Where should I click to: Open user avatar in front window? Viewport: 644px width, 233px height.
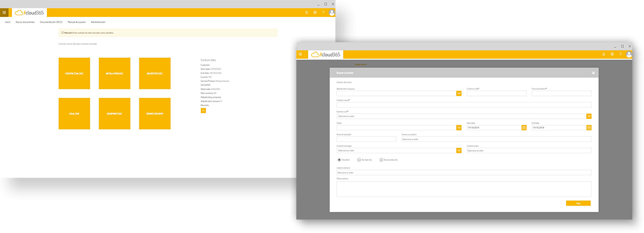coord(629,54)
